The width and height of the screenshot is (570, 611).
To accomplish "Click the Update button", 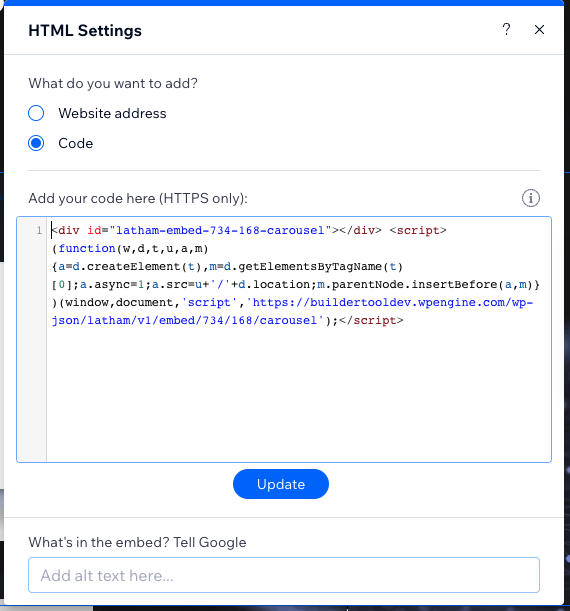I will pyautogui.click(x=281, y=484).
